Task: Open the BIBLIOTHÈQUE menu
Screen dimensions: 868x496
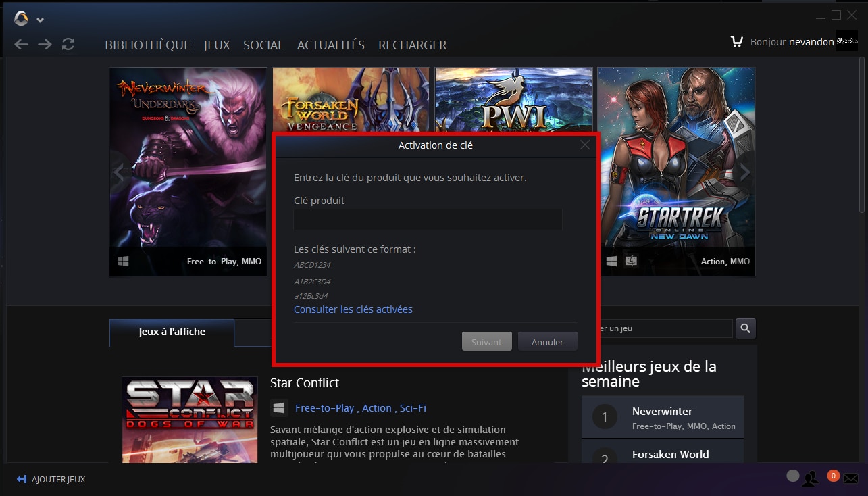Action: tap(147, 45)
